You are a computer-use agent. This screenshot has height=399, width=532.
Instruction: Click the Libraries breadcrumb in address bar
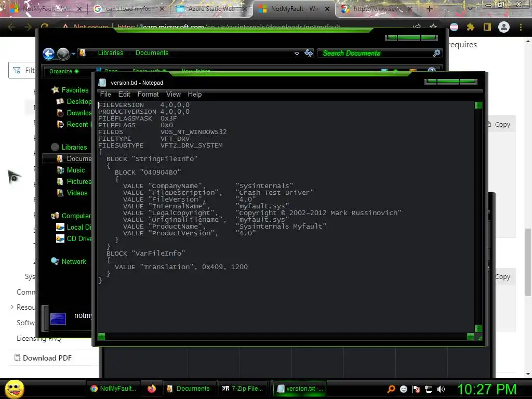(x=110, y=53)
